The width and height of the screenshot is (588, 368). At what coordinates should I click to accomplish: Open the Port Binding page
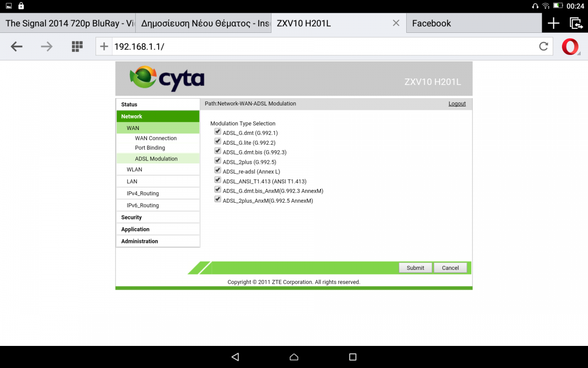(150, 148)
